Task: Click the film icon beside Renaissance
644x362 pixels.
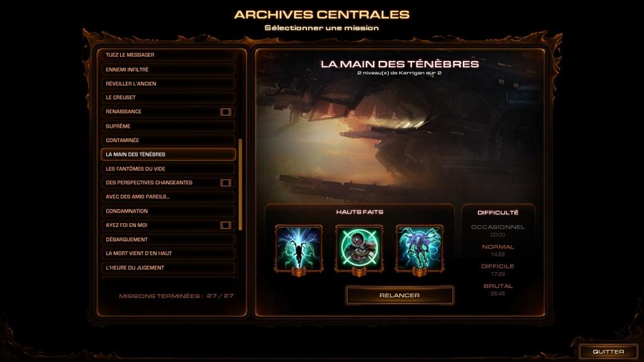Action: [226, 112]
